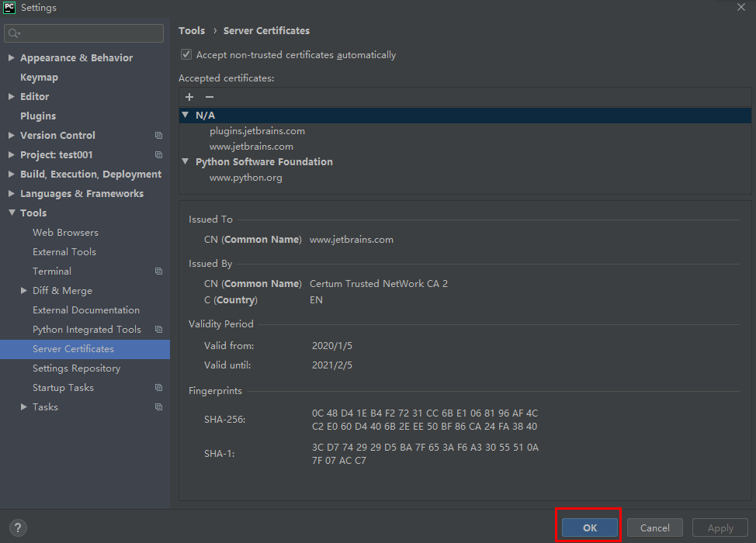Click the add certificate plus icon
The image size is (756, 543).
pyautogui.click(x=189, y=97)
